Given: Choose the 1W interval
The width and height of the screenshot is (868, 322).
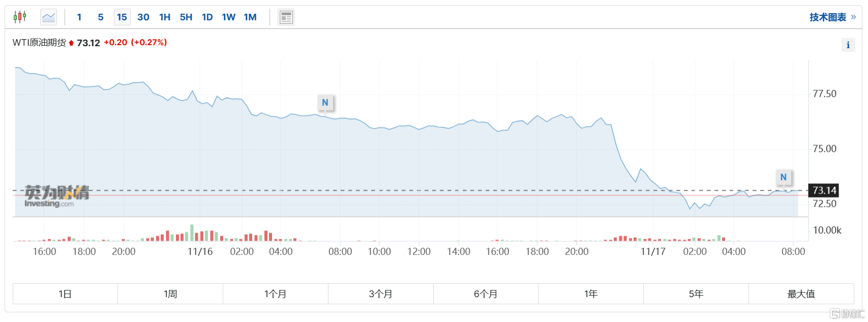Looking at the screenshot, I should pos(229,17).
